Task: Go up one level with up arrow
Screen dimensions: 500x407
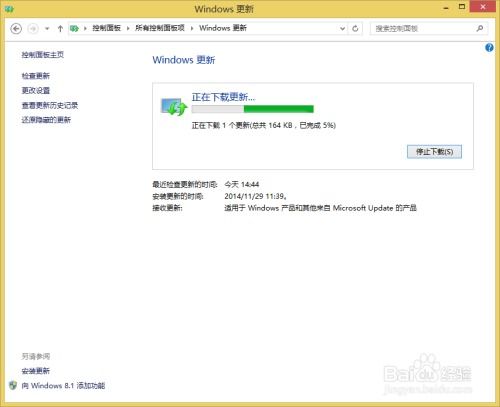Action: [x=60, y=29]
